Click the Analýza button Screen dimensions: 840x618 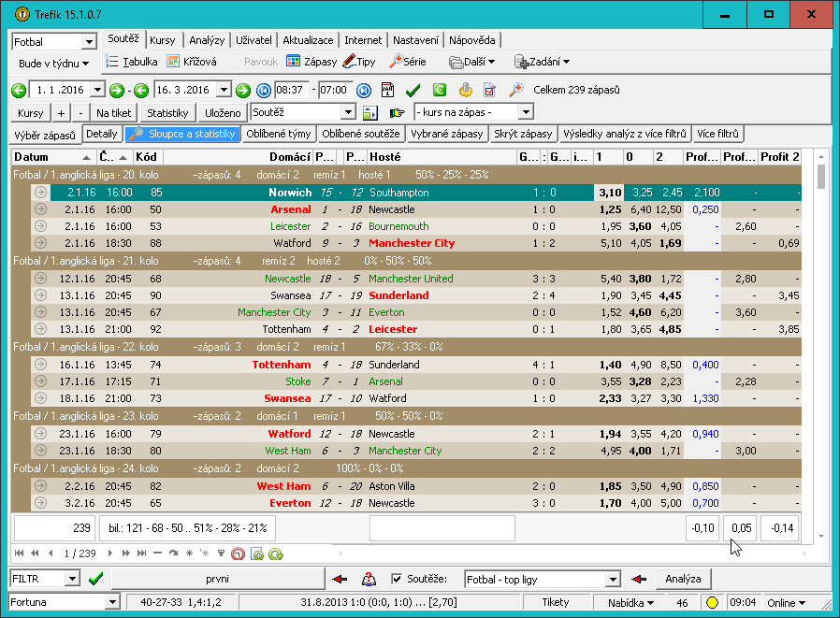(x=683, y=579)
